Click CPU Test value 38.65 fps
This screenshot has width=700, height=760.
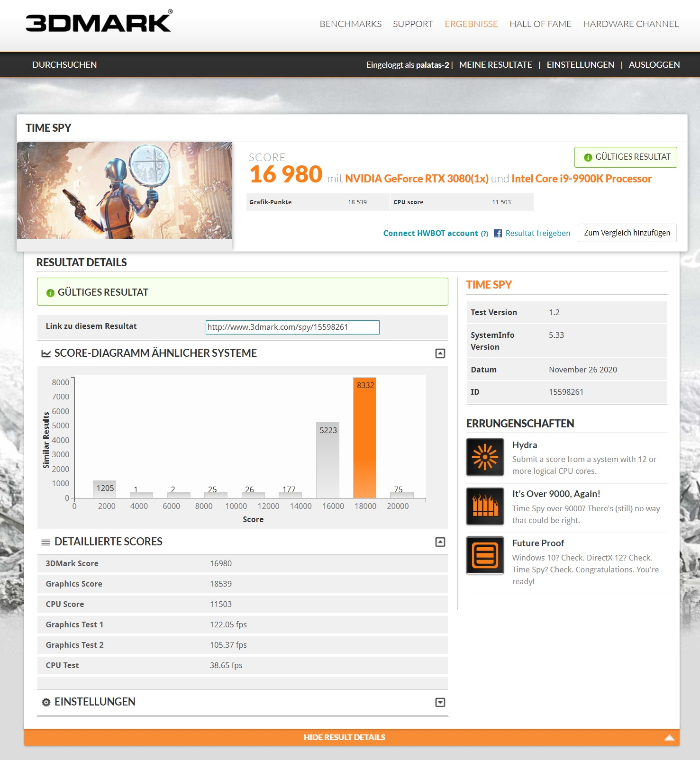(x=226, y=665)
